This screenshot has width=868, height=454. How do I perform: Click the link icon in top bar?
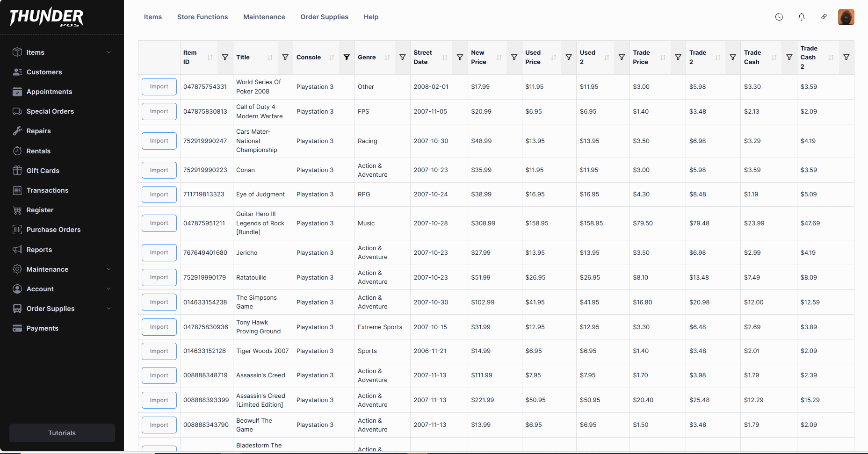pyautogui.click(x=824, y=17)
